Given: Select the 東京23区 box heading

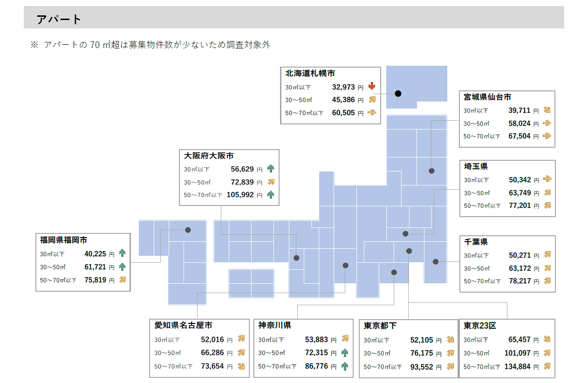Looking at the screenshot, I should point(480,326).
